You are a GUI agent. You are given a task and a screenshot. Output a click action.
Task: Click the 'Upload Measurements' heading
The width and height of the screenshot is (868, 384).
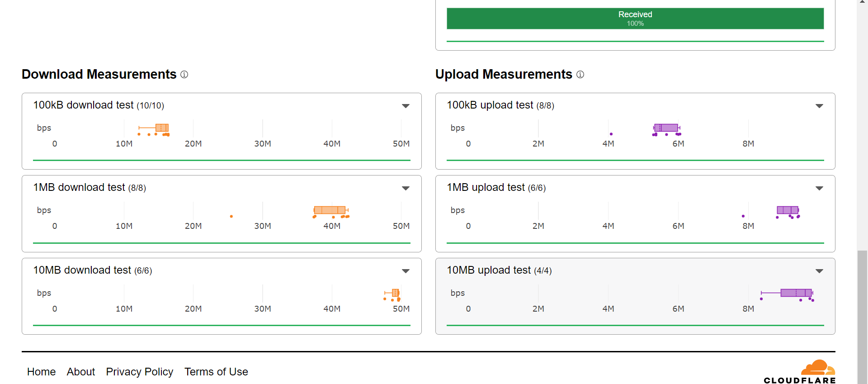pos(504,74)
